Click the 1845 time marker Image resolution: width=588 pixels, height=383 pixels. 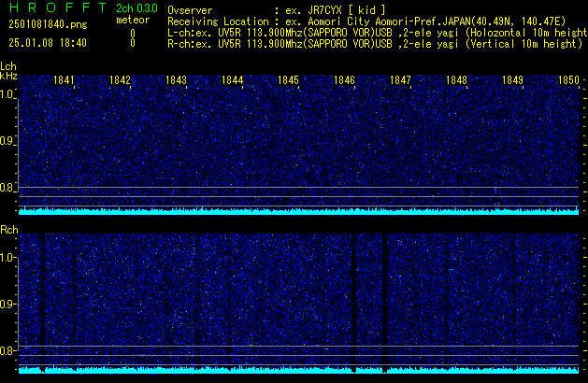click(288, 80)
